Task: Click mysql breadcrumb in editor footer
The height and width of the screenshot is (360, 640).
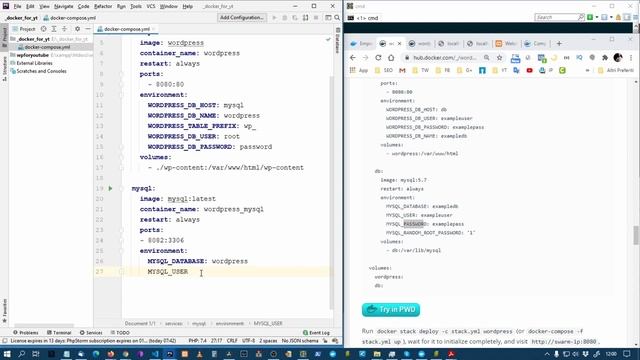Action: (199, 323)
